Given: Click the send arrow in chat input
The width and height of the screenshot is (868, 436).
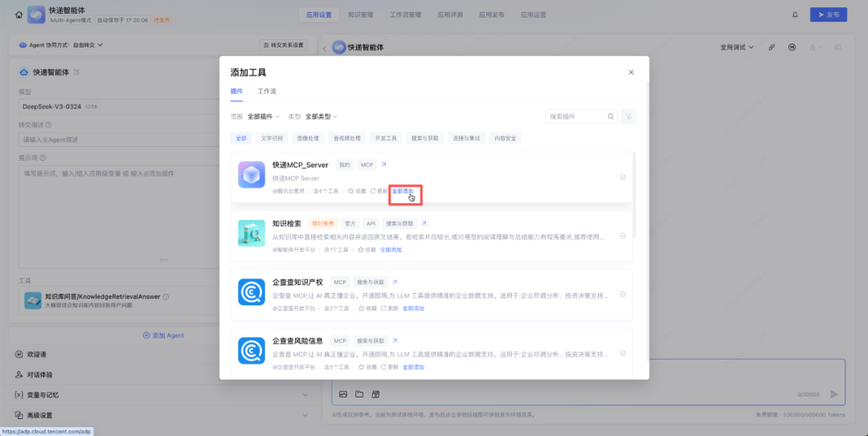Looking at the screenshot, I should (x=833, y=394).
